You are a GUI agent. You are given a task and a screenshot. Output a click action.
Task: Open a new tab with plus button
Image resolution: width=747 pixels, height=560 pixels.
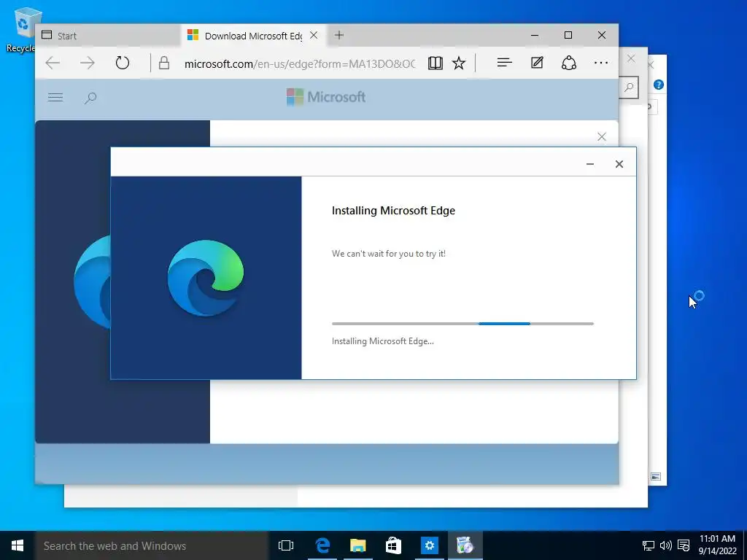[x=339, y=35]
